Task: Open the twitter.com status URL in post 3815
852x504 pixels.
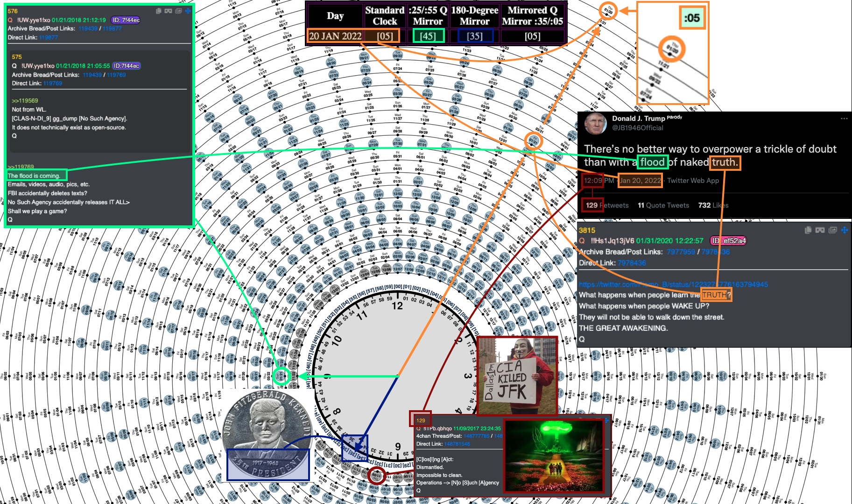Action: (x=673, y=284)
